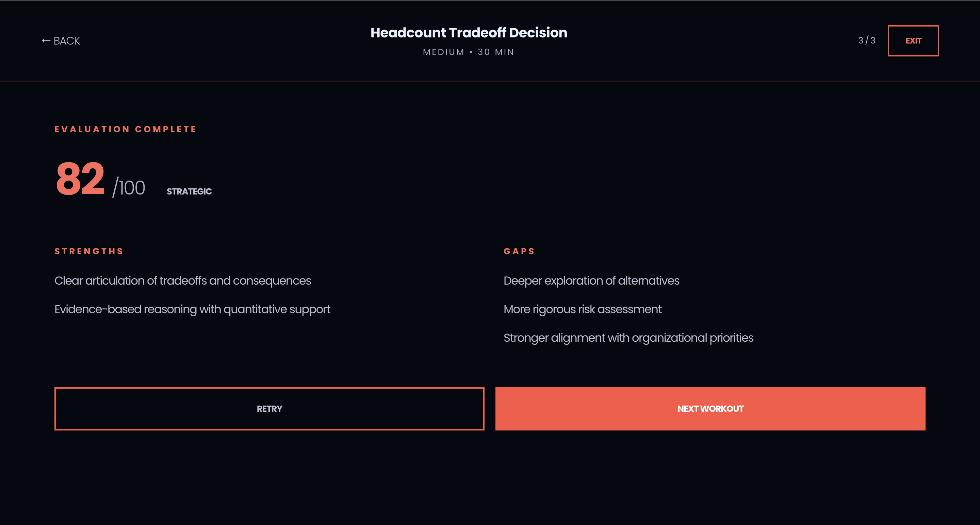Screen dimensions: 980x525
Task: Click the GAPS section header
Action: pyautogui.click(x=519, y=251)
